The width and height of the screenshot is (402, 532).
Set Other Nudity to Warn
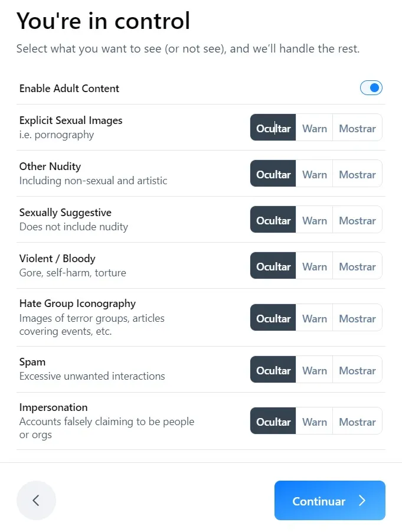pyautogui.click(x=314, y=174)
